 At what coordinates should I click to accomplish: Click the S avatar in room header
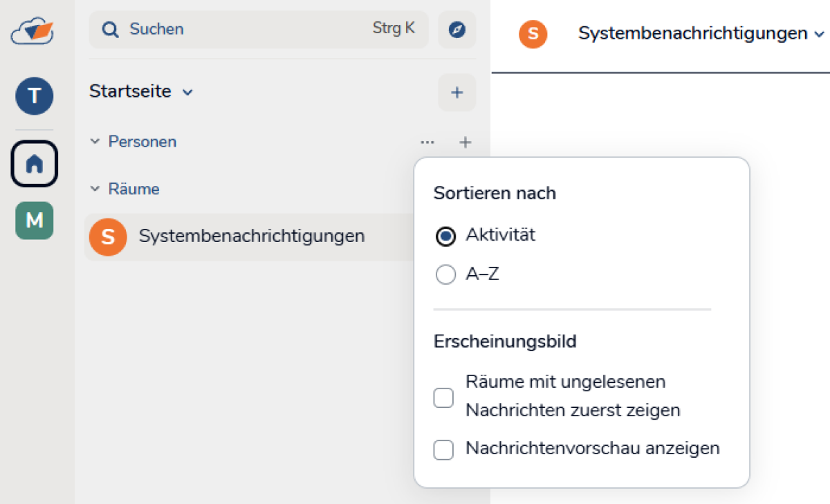click(x=533, y=34)
